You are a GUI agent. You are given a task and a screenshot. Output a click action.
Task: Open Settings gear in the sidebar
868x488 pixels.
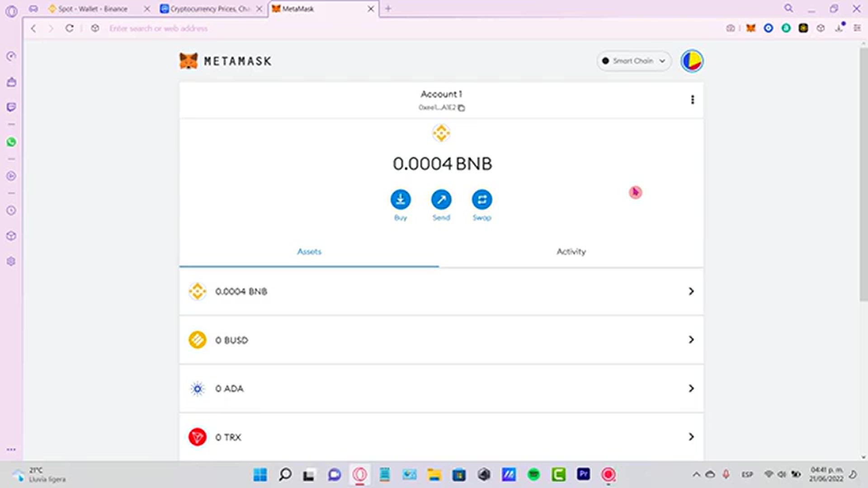click(11, 262)
